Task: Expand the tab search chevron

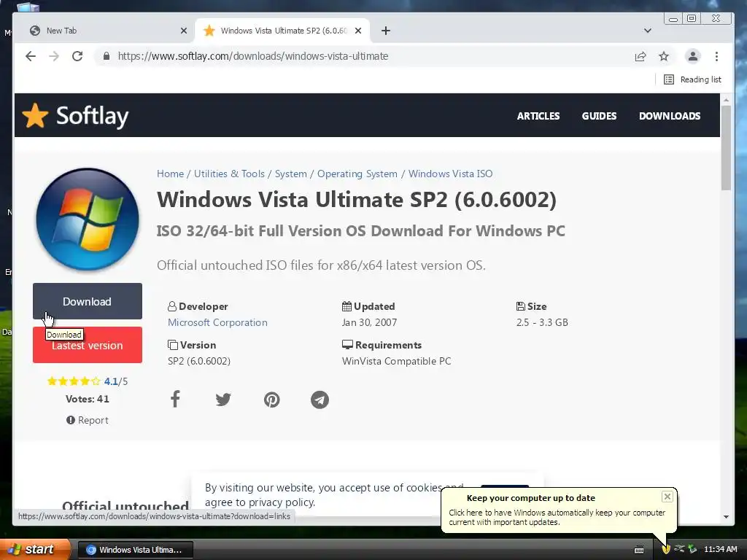Action: pyautogui.click(x=648, y=31)
